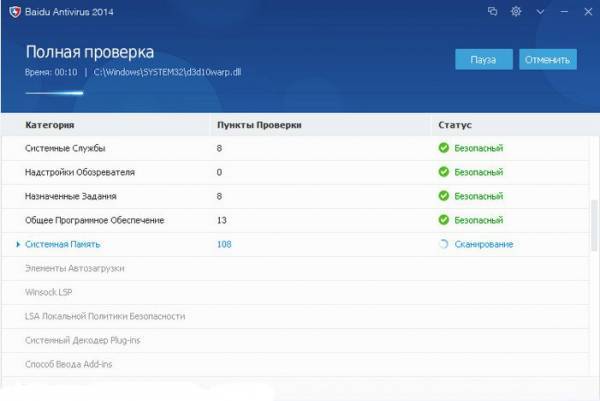Open the feedback chat icon in title bar
Viewport: 600px width, 401px height.
[x=492, y=11]
